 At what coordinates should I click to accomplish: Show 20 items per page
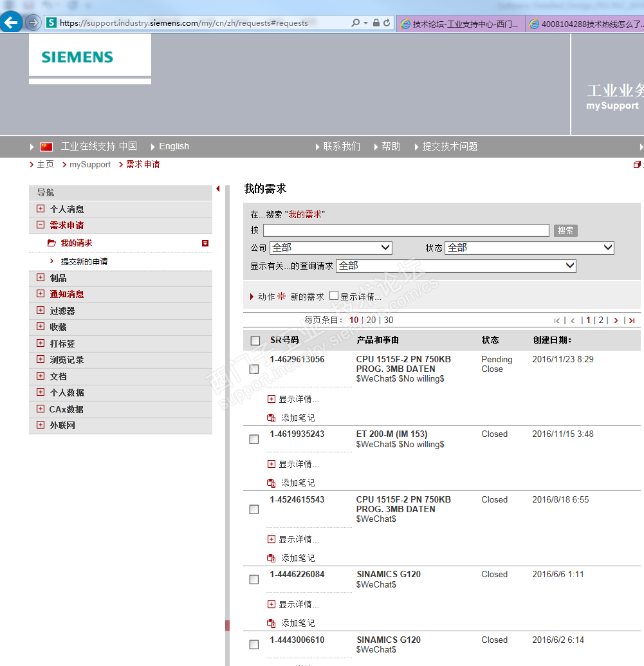(x=371, y=320)
